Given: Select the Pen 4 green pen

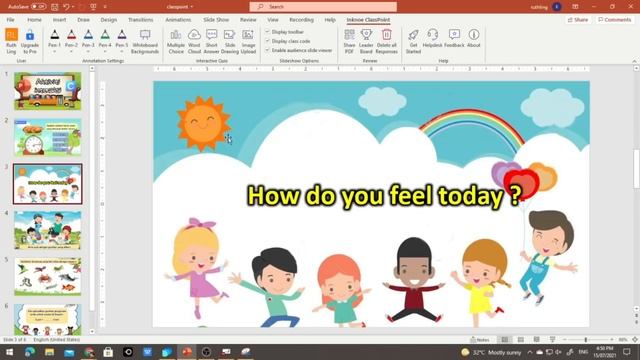Looking at the screenshot, I should coord(105,35).
